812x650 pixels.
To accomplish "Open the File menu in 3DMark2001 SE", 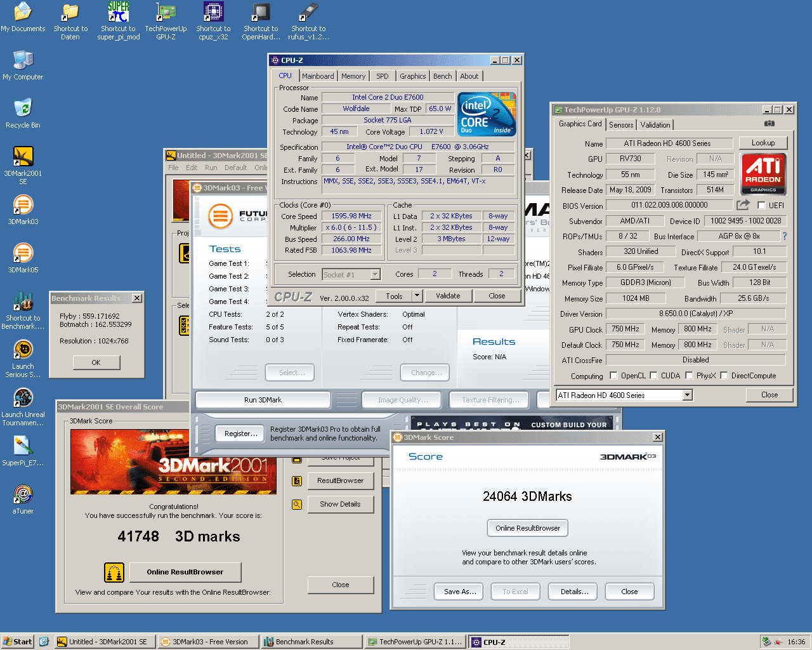I will (x=174, y=168).
